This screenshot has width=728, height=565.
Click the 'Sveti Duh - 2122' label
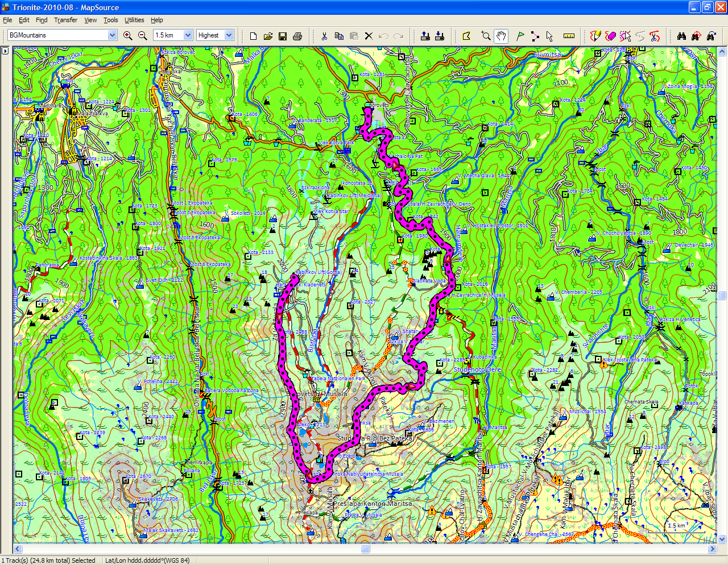click(x=164, y=280)
